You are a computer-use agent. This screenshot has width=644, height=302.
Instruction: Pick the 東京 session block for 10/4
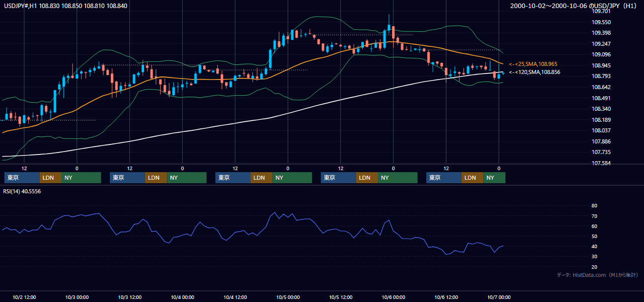233,178
